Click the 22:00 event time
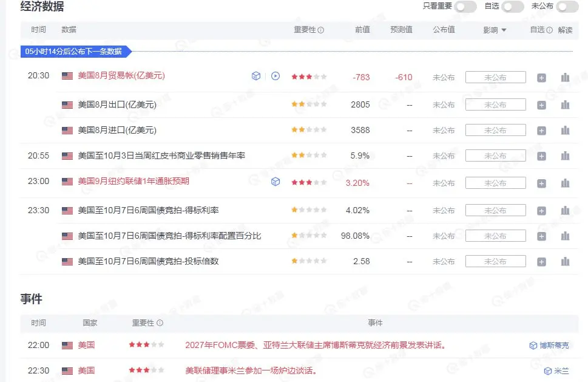The width and height of the screenshot is (588, 382). click(x=38, y=345)
